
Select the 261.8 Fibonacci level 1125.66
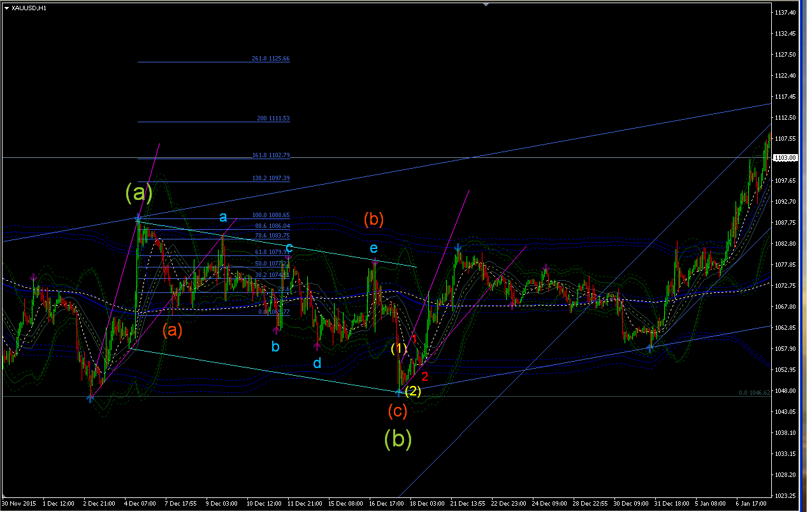tap(270, 59)
